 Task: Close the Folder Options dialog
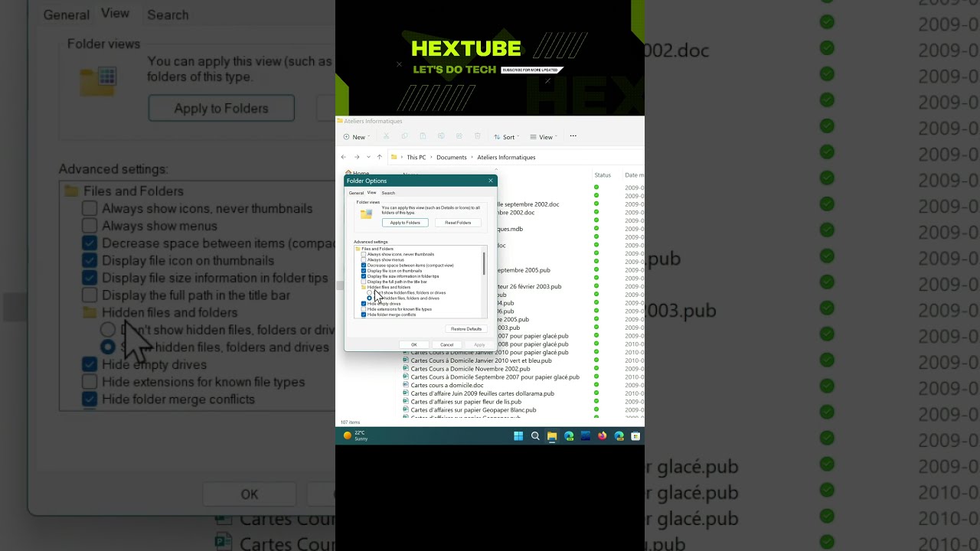pyautogui.click(x=491, y=181)
